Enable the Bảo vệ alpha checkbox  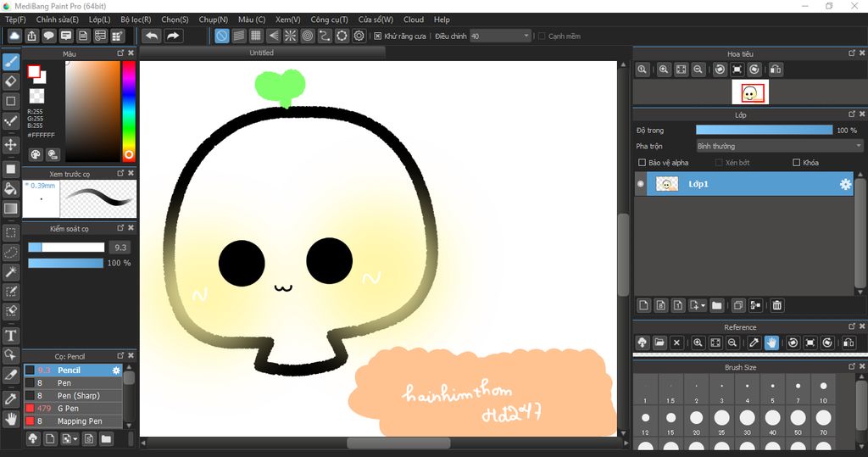[643, 162]
